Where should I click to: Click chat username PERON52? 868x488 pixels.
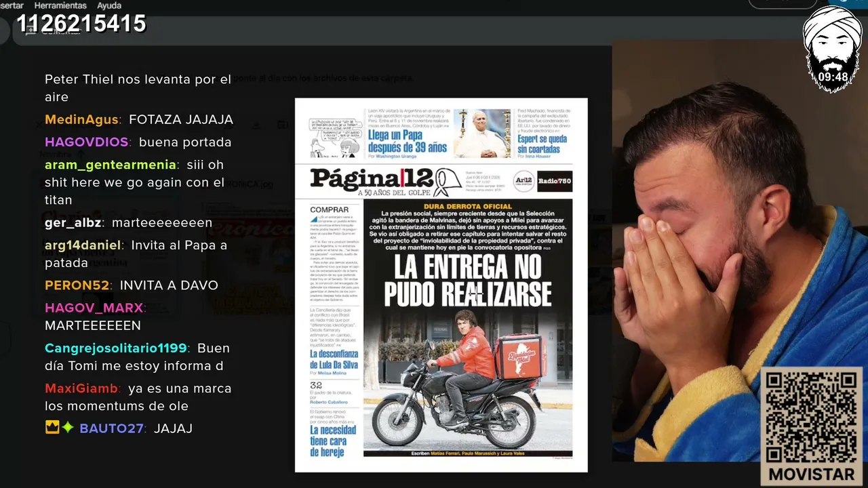tap(77, 285)
